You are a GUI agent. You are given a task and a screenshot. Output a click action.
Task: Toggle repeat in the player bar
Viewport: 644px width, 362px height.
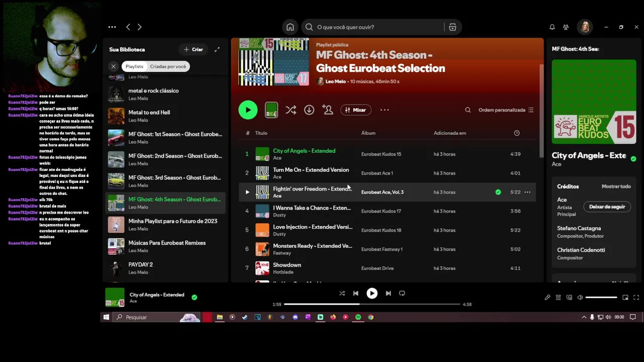[402, 293]
